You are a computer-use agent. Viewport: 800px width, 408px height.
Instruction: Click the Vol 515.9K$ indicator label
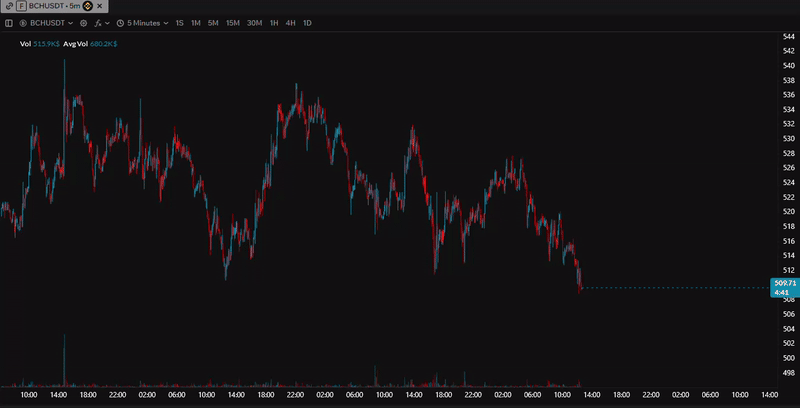[x=40, y=44]
